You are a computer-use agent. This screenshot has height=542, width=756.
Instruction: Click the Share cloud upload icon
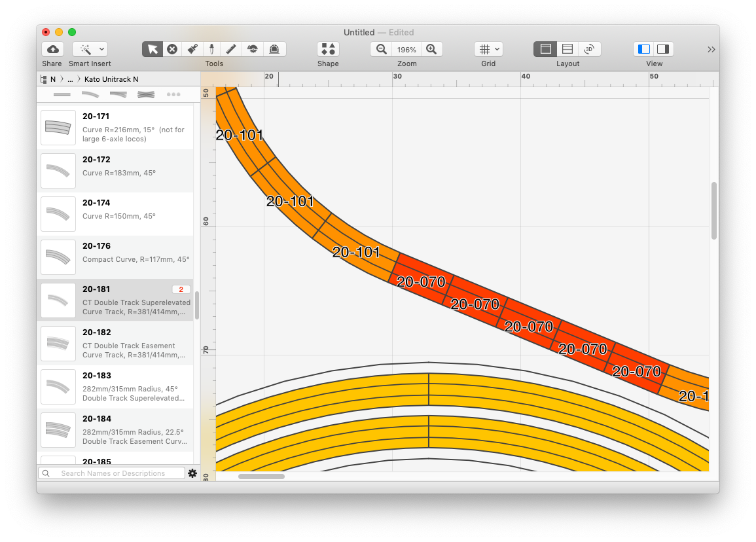[52, 49]
